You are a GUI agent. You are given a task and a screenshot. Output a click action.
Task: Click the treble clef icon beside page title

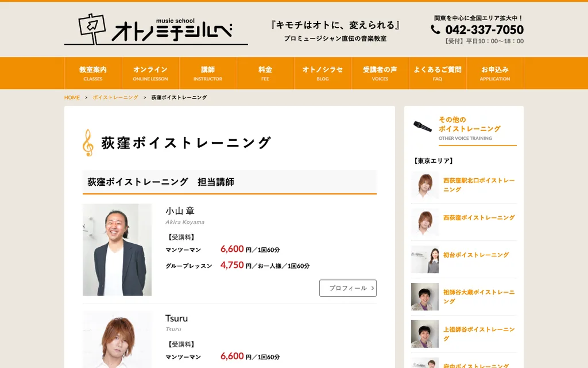88,143
